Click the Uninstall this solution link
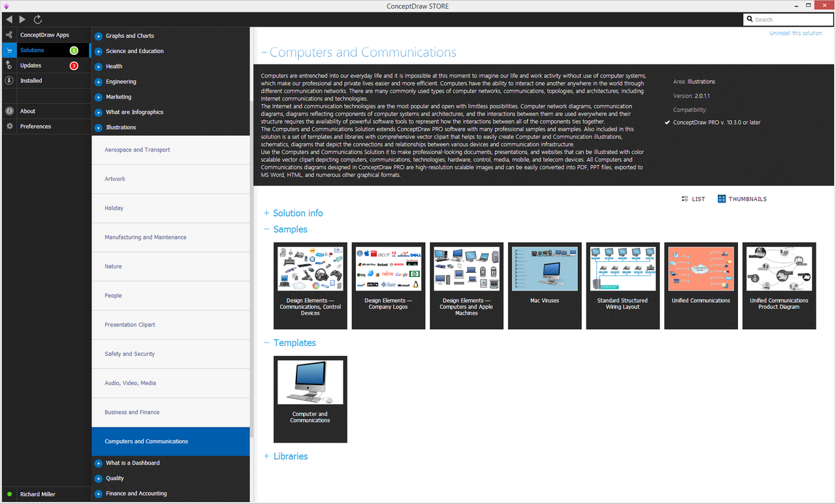The image size is (836, 504). (x=796, y=33)
